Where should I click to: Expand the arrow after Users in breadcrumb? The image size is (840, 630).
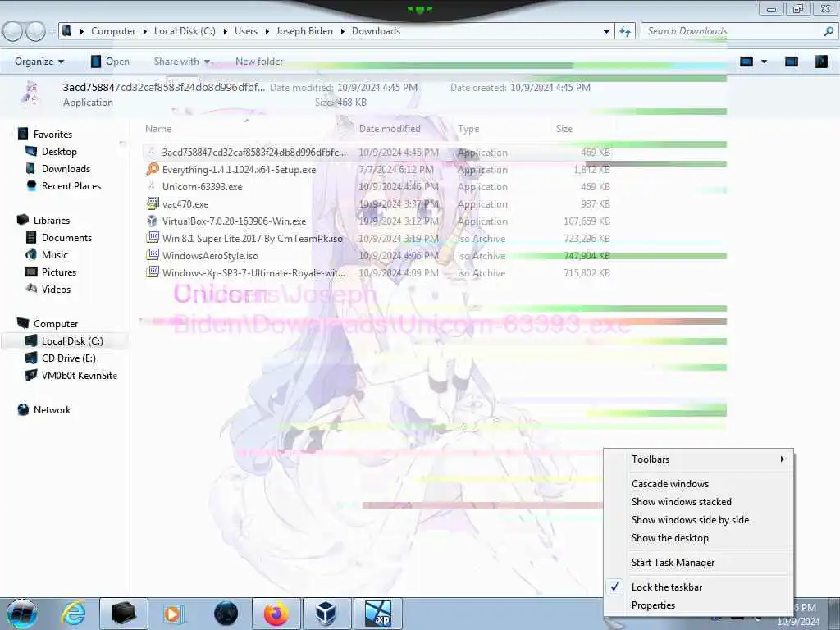click(267, 32)
